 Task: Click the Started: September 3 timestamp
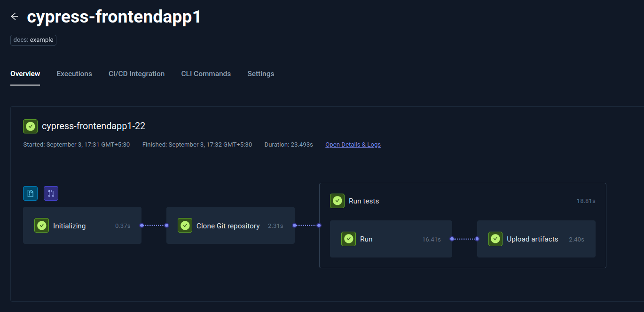pyautogui.click(x=77, y=144)
